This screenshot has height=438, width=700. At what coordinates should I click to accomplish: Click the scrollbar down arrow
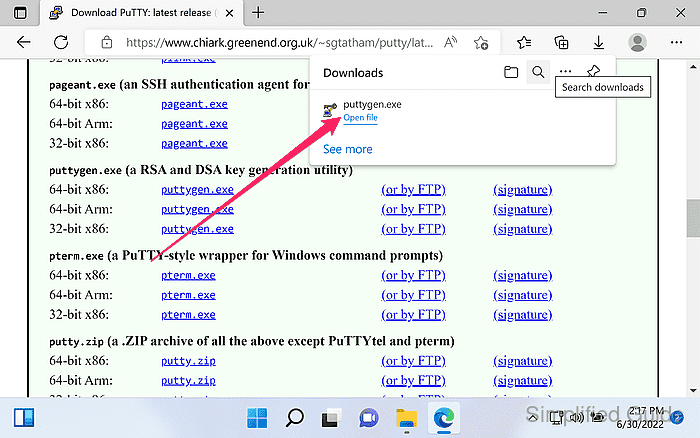click(x=693, y=390)
